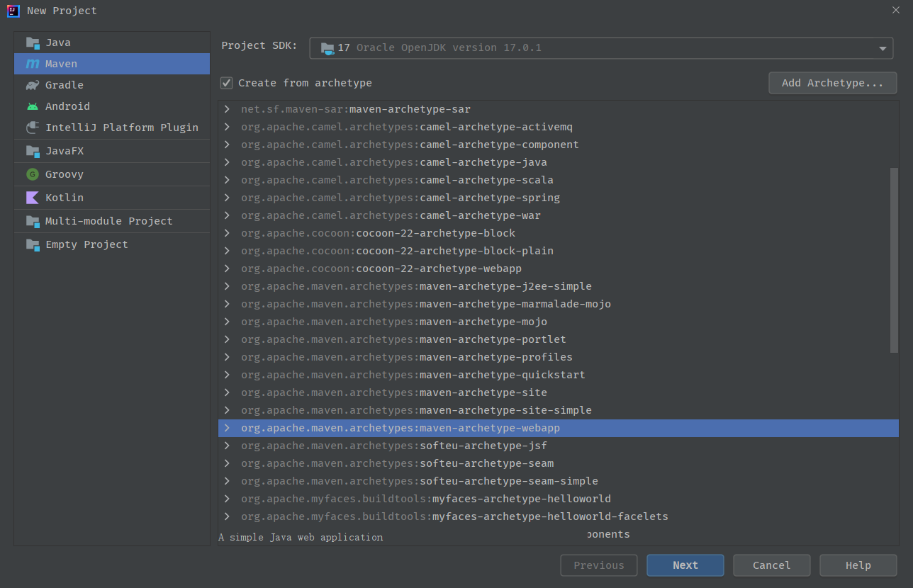Close the New Project dialog

896,10
